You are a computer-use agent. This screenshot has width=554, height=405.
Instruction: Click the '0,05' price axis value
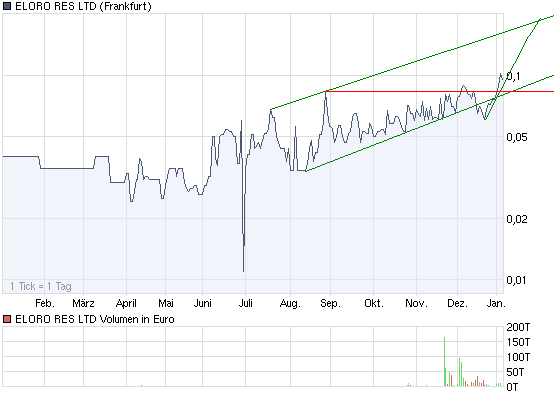point(517,137)
